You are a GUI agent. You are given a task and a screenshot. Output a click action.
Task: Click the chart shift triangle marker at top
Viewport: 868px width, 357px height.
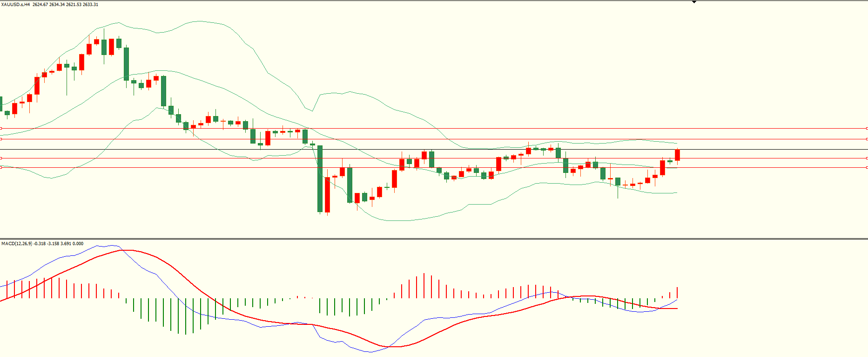click(694, 2)
